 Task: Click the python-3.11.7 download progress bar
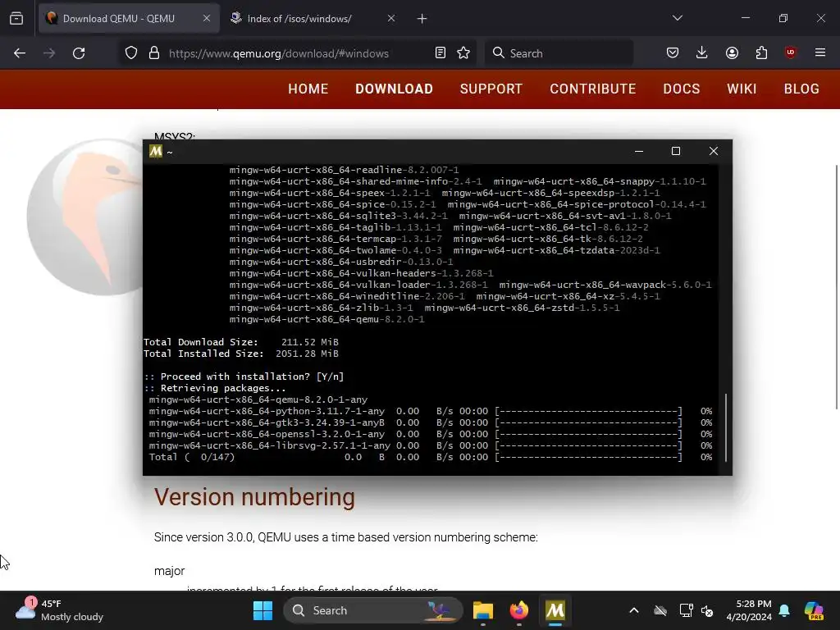coord(589,412)
